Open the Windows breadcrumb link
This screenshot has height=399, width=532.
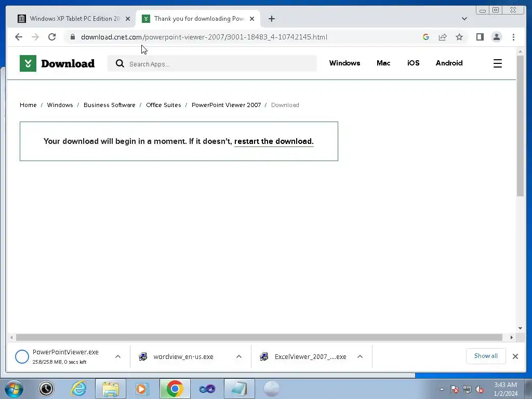point(60,105)
